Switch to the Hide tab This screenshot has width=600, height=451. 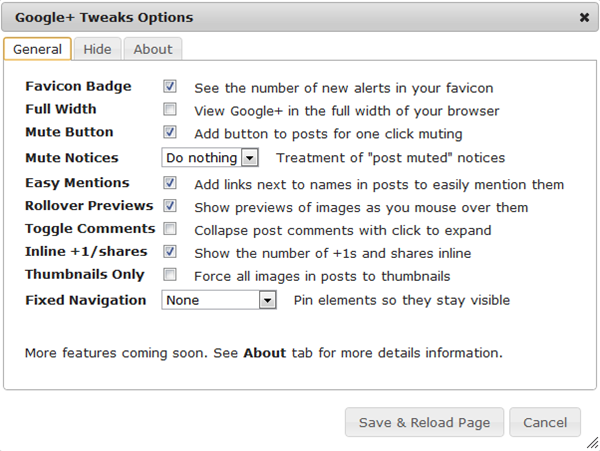pyautogui.click(x=97, y=49)
